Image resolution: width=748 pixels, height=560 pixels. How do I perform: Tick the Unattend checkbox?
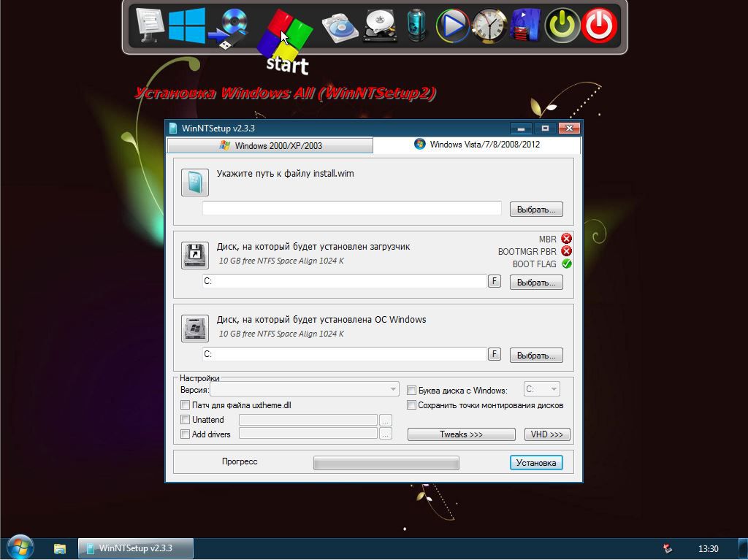coord(185,420)
